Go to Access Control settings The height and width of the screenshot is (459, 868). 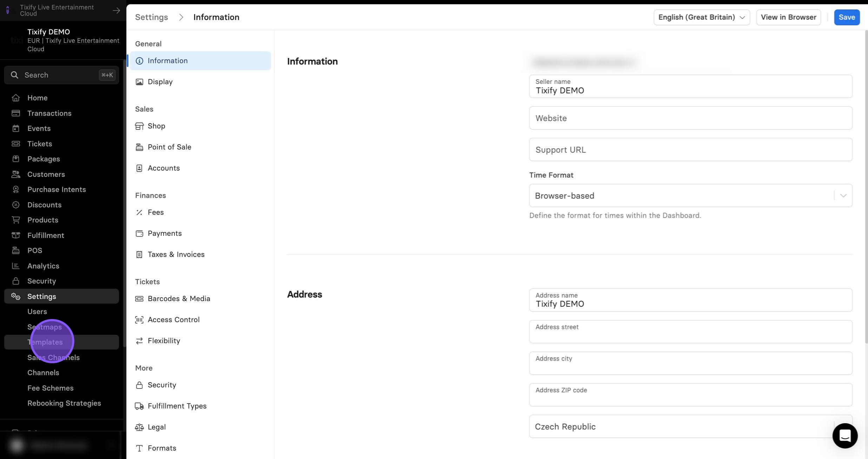click(x=200, y=320)
